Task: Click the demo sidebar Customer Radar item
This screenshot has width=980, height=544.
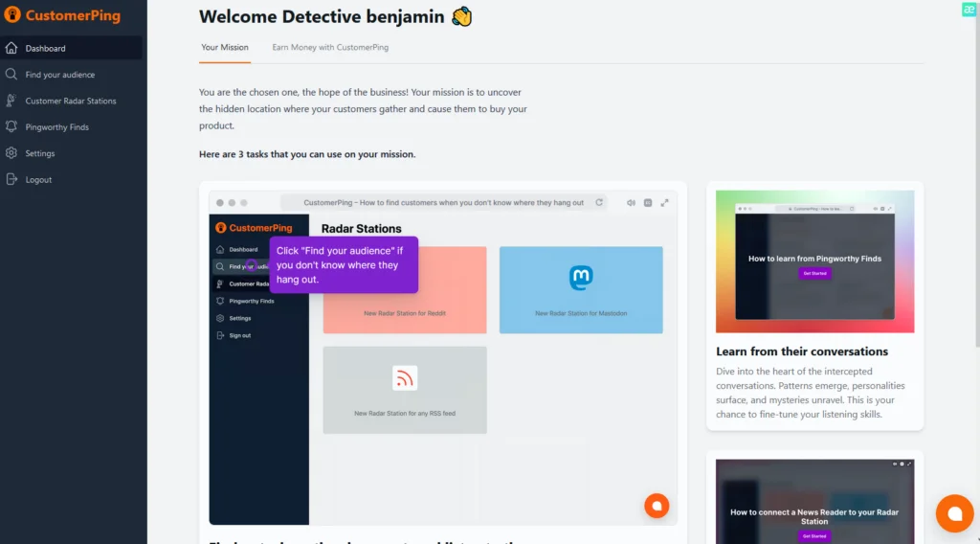Action: pyautogui.click(x=242, y=283)
